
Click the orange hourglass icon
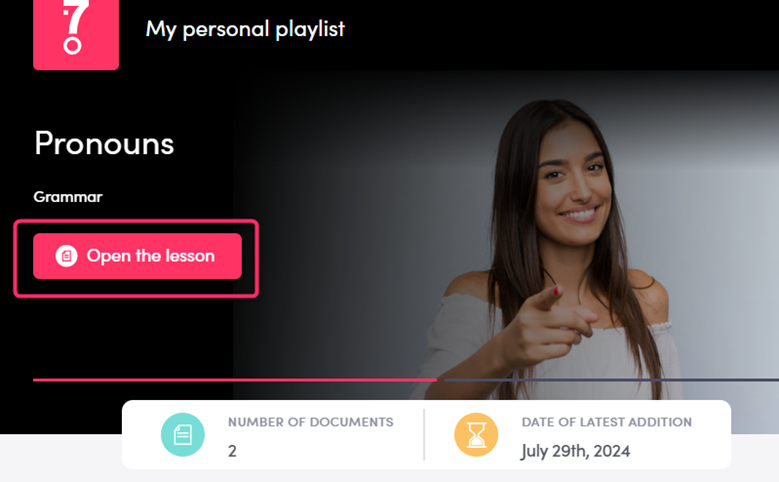point(476,435)
